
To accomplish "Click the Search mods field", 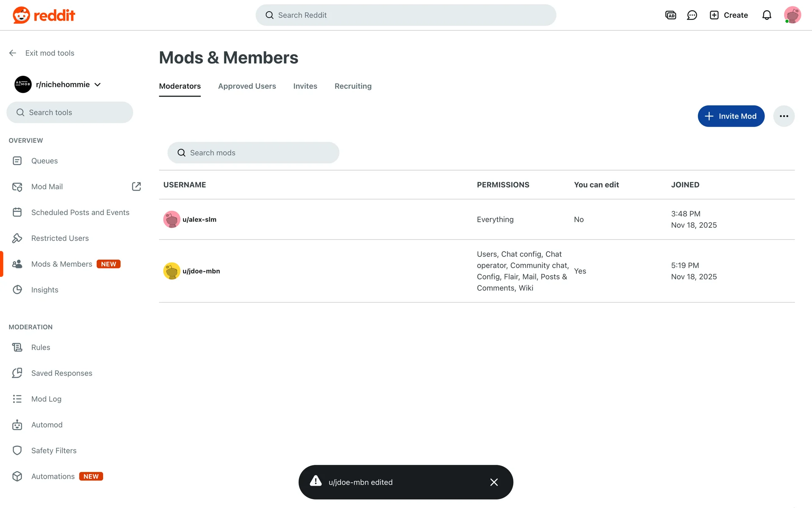I will click(254, 153).
